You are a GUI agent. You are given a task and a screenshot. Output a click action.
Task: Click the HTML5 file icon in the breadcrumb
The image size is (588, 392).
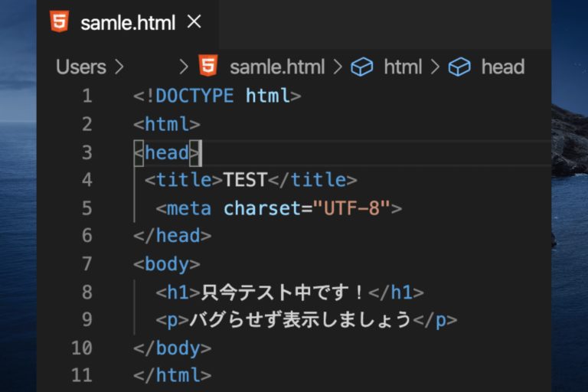click(208, 67)
